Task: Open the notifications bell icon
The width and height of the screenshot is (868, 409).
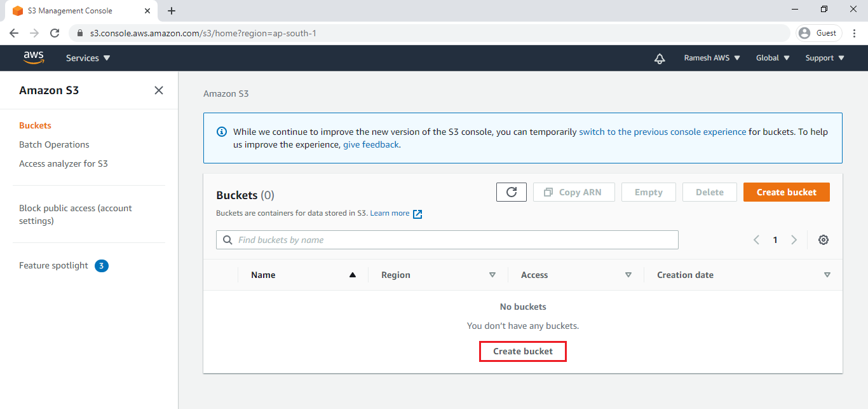Action: coord(660,59)
